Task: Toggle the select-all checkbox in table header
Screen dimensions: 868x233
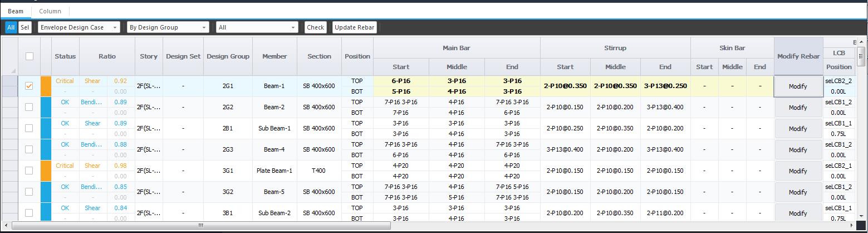Action: tap(30, 56)
